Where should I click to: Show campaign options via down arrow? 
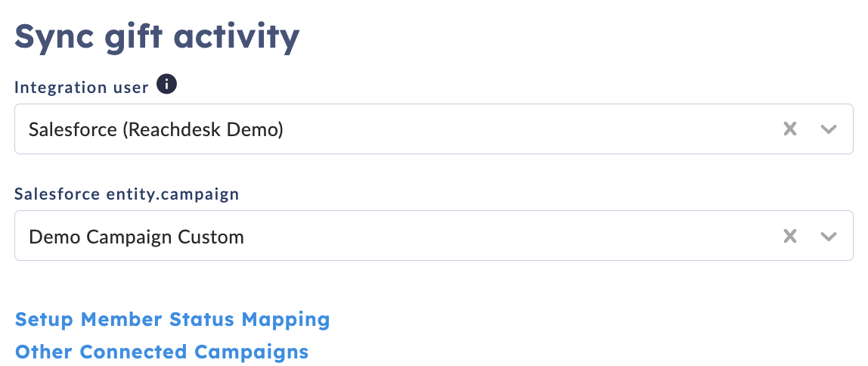click(x=828, y=237)
